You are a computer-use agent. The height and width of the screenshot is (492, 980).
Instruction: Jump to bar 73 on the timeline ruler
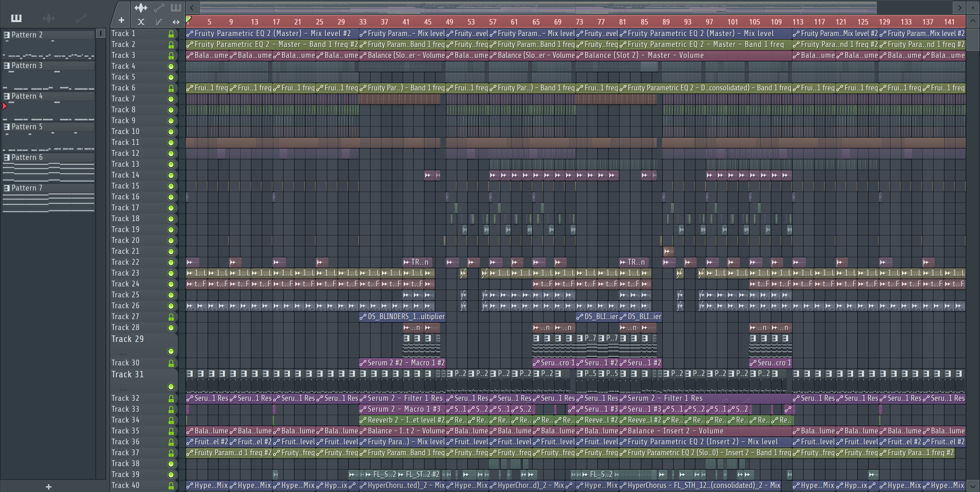579,22
